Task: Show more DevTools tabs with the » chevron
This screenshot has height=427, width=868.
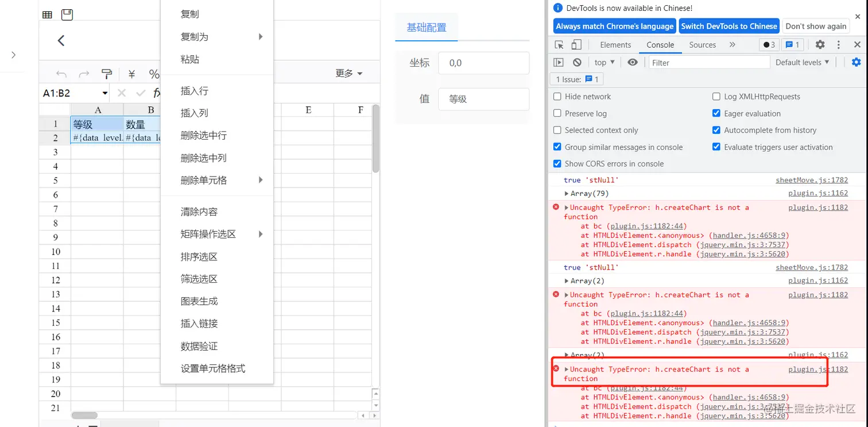Action: (x=733, y=45)
